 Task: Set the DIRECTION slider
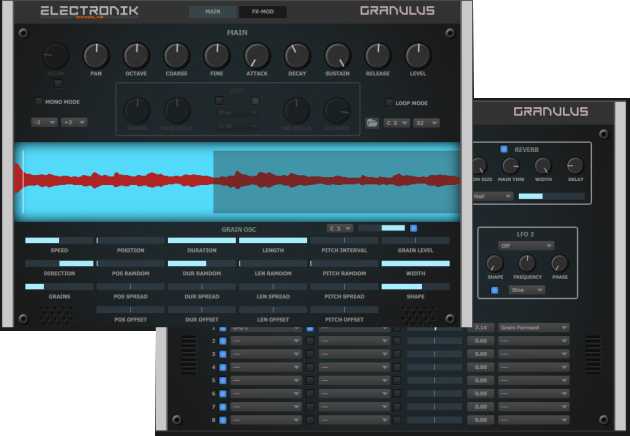coord(59,263)
